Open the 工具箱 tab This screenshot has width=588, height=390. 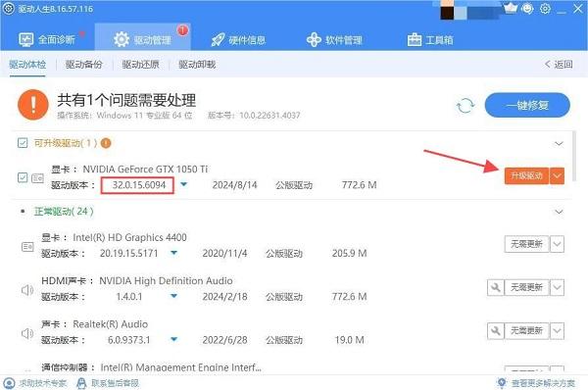pyautogui.click(x=430, y=39)
